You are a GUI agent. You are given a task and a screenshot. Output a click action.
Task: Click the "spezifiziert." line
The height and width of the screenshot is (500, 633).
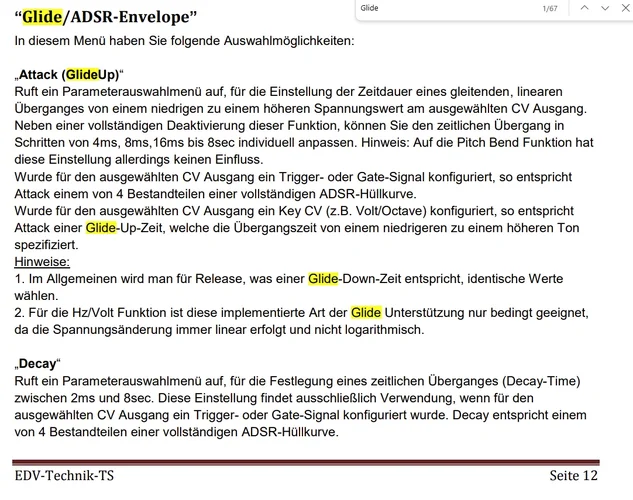46,245
